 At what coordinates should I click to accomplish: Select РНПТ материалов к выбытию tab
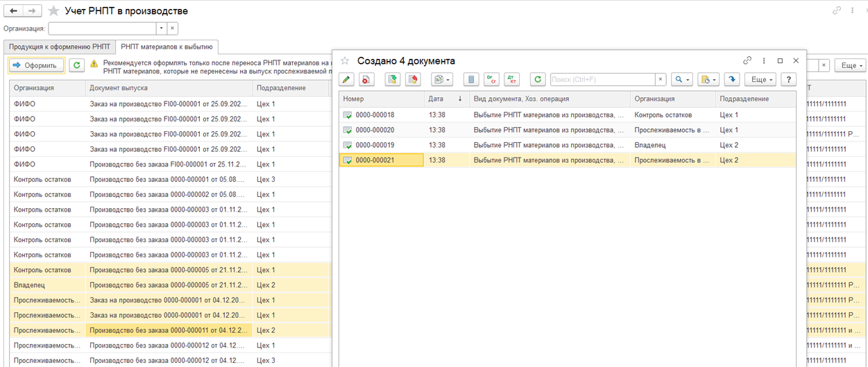pos(167,46)
